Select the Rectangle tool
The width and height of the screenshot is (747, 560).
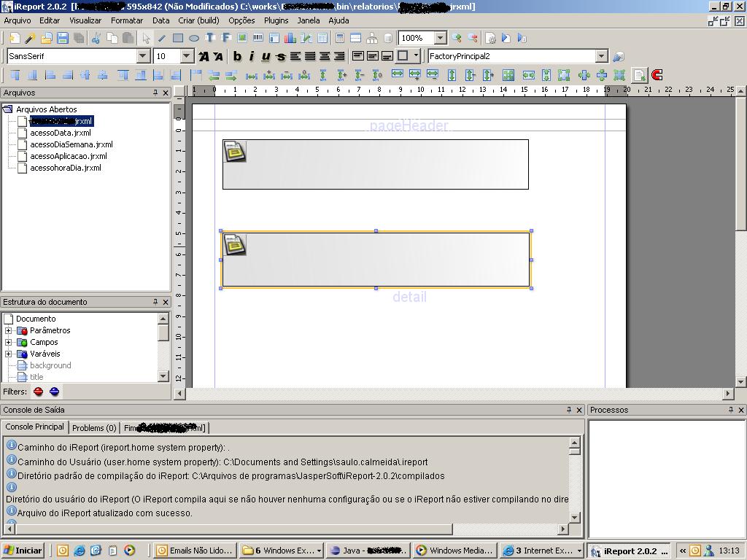coord(178,38)
